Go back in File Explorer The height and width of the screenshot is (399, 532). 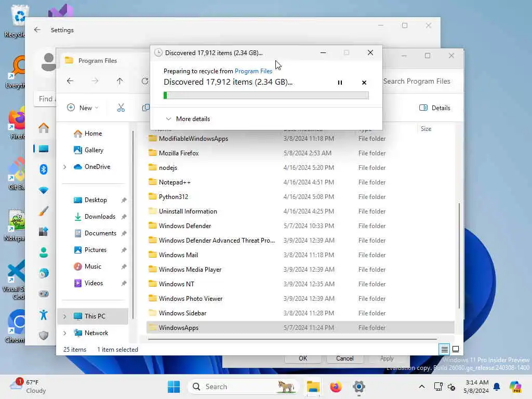[70, 81]
